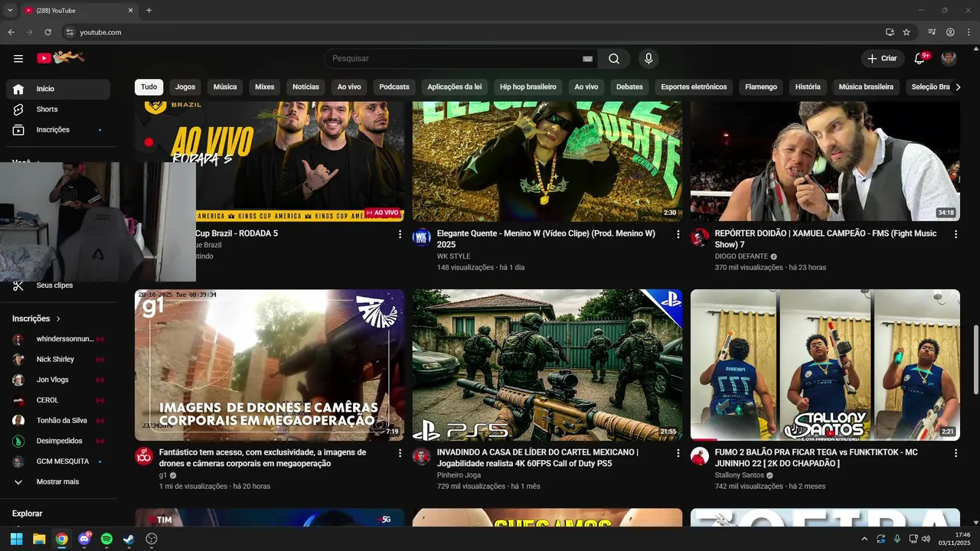The height and width of the screenshot is (551, 980).
Task: Open Chrome's three-dot menu
Action: pos(968,32)
